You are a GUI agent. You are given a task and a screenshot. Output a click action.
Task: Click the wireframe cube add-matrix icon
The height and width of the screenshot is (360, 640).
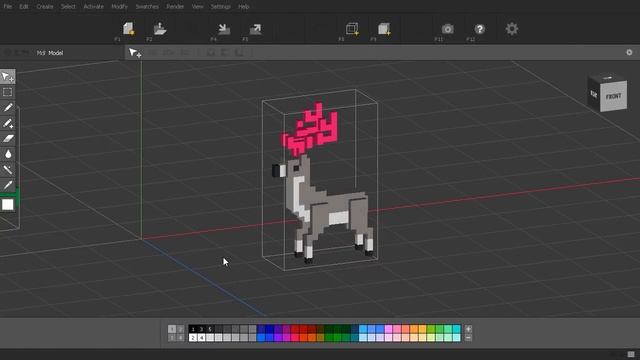pos(352,29)
